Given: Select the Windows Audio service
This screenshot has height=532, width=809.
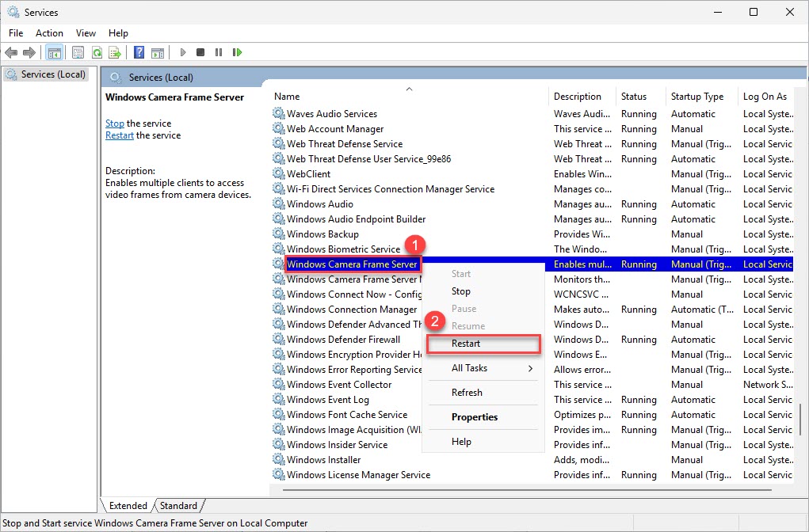Looking at the screenshot, I should pyautogui.click(x=320, y=203).
